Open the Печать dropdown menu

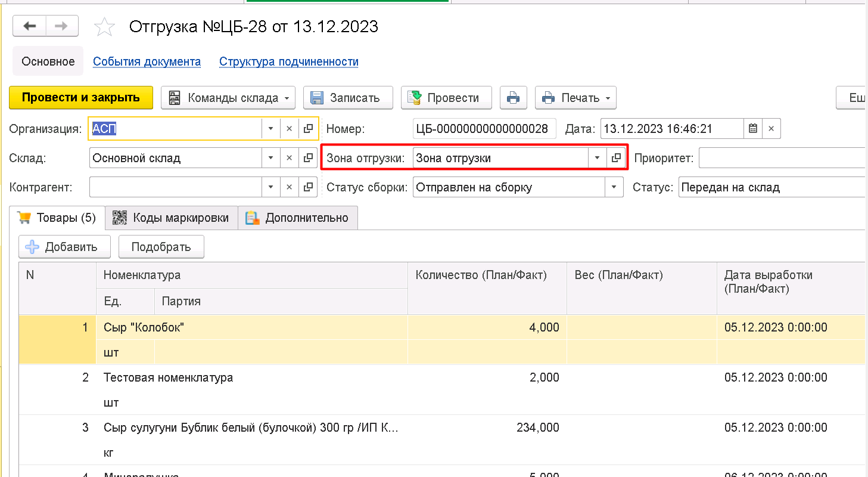(575, 98)
